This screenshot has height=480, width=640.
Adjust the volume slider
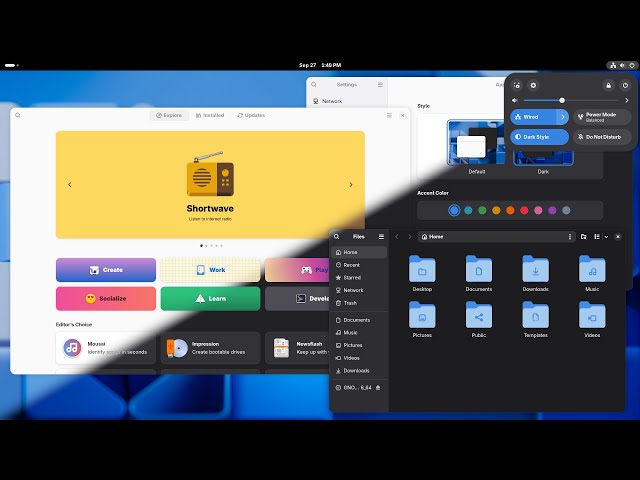click(x=571, y=100)
